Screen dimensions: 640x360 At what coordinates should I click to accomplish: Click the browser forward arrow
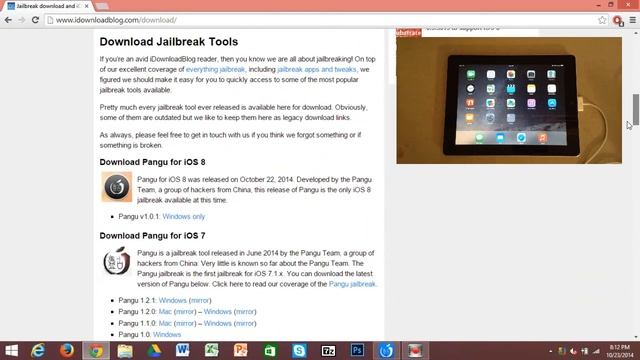click(22, 20)
